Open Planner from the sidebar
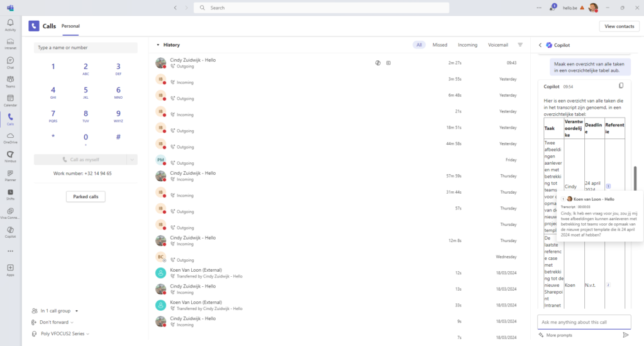 10,176
